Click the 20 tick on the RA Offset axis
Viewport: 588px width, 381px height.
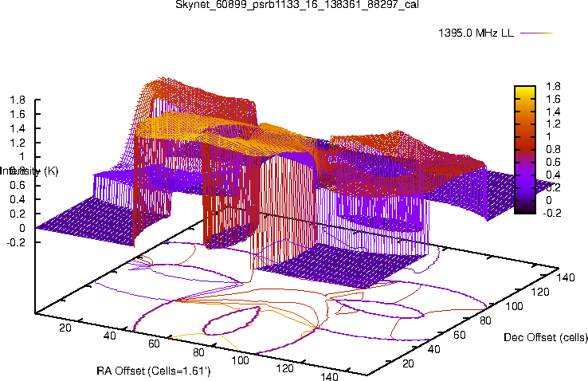65,328
